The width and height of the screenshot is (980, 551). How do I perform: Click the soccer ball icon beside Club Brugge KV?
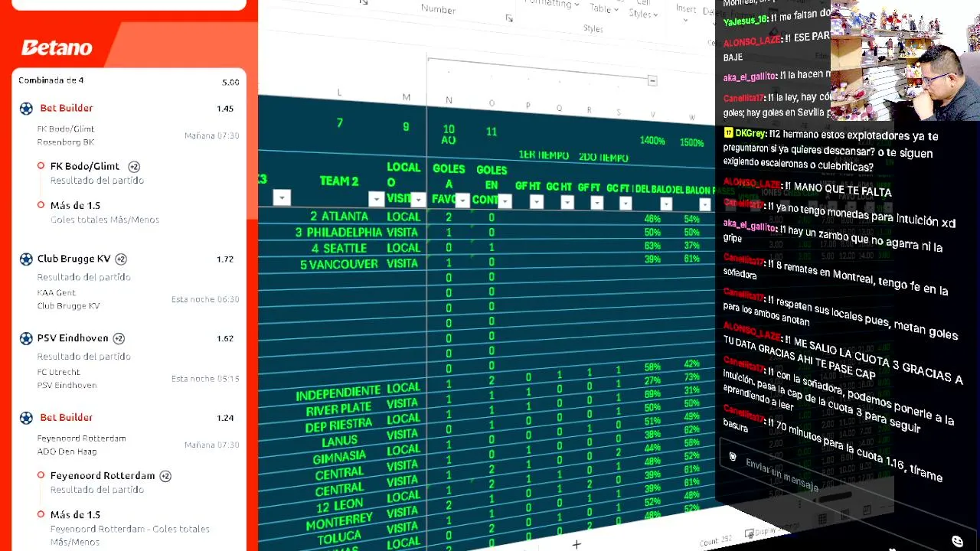(26, 259)
